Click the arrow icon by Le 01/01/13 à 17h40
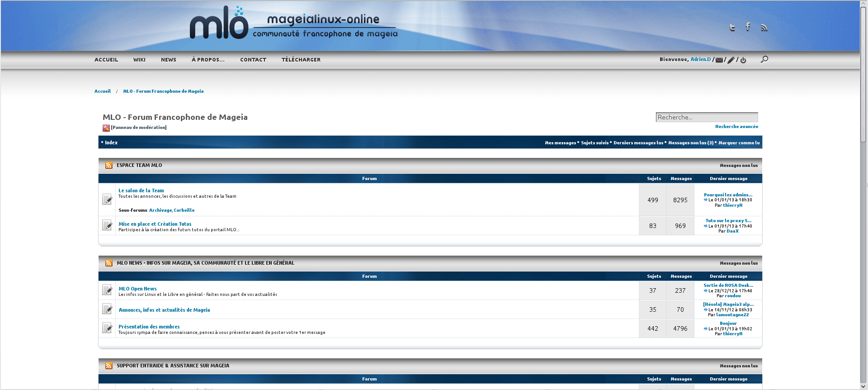The image size is (868, 390). (x=705, y=226)
